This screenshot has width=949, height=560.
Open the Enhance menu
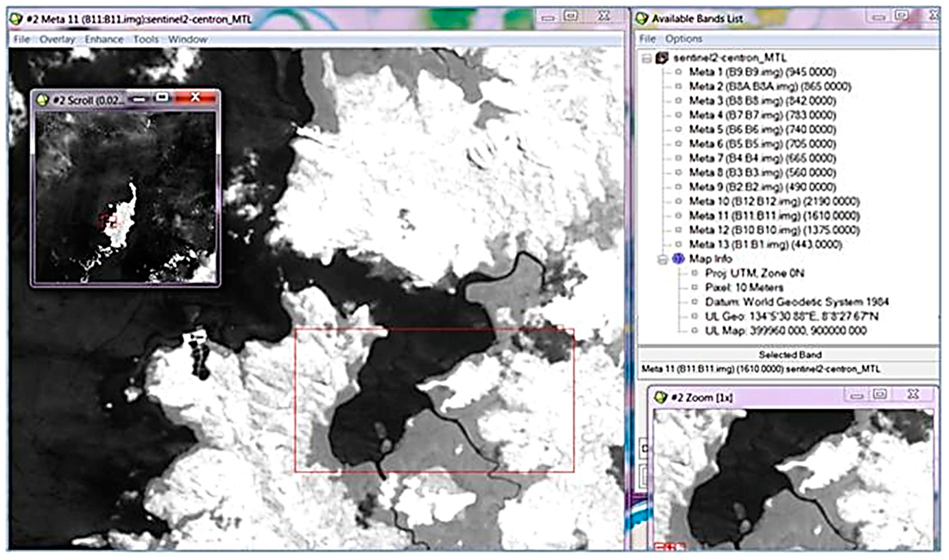104,40
